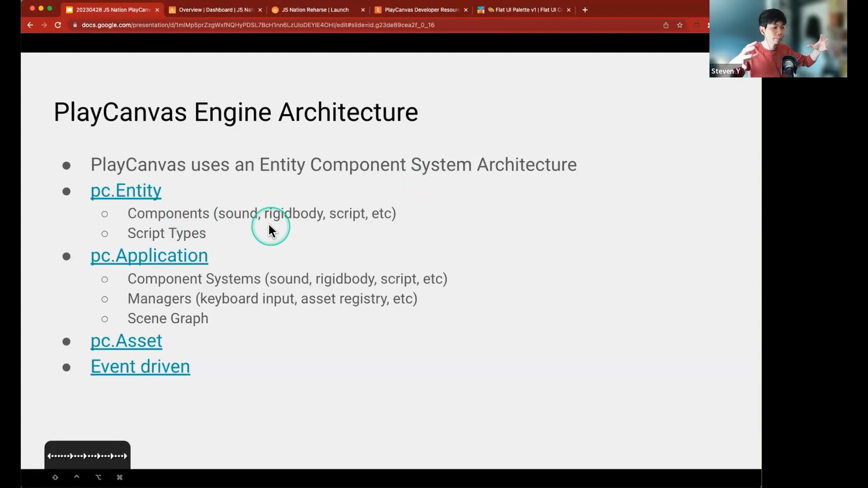Open the pc.Asset link
The height and width of the screenshot is (488, 868).
tap(126, 341)
